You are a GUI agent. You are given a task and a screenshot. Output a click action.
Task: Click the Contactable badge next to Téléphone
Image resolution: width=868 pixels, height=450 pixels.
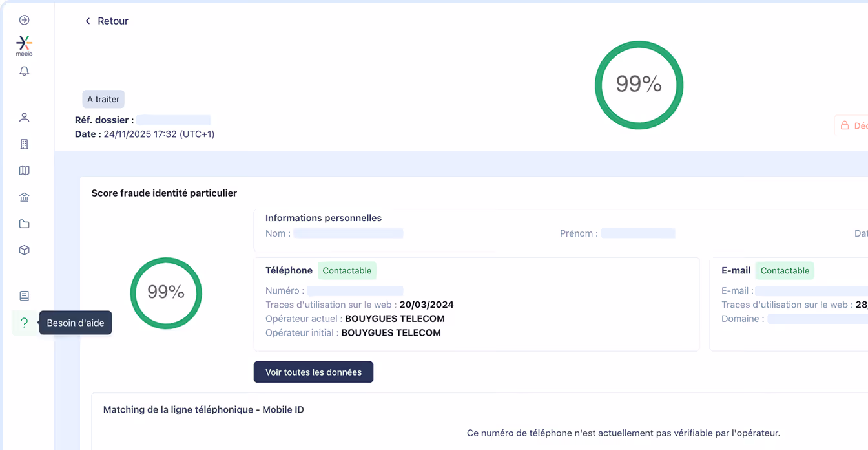(x=347, y=270)
